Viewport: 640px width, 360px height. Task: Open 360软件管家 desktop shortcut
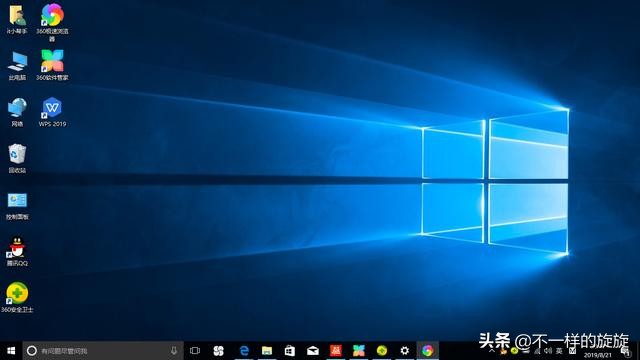click(x=52, y=65)
